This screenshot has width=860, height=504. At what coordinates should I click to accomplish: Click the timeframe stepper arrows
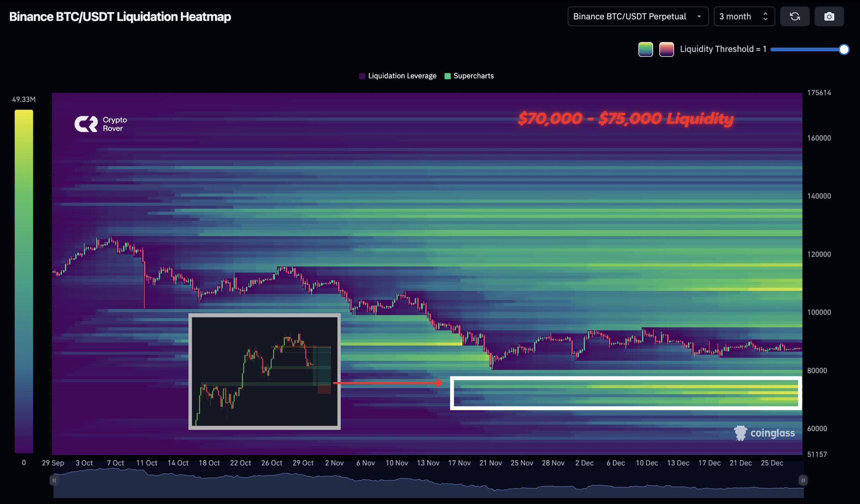tap(765, 17)
